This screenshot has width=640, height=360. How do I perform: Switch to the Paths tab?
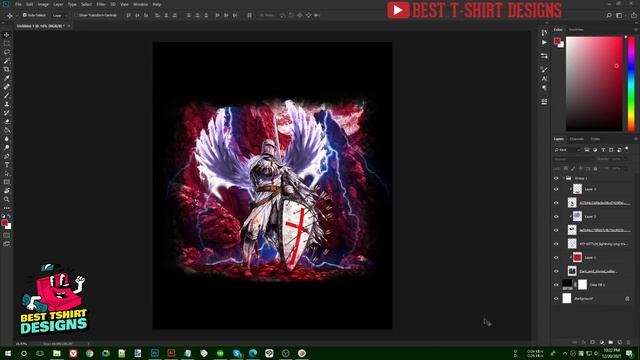tap(595, 139)
